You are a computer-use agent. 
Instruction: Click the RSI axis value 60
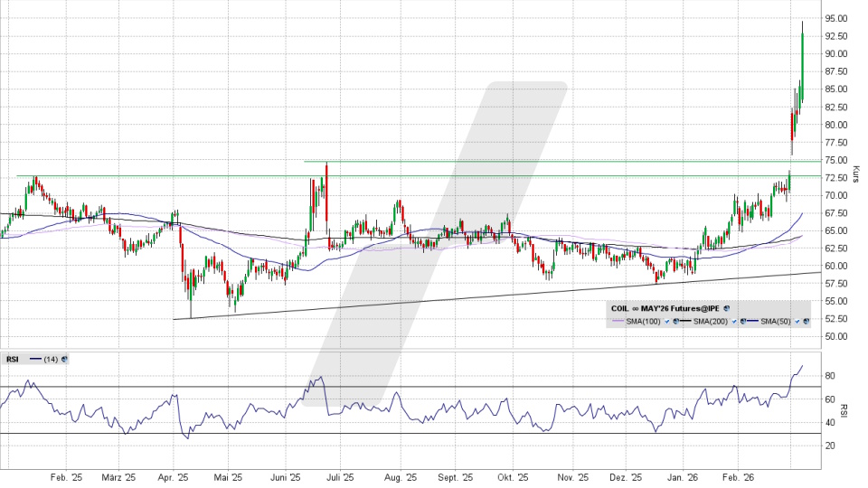tap(830, 399)
